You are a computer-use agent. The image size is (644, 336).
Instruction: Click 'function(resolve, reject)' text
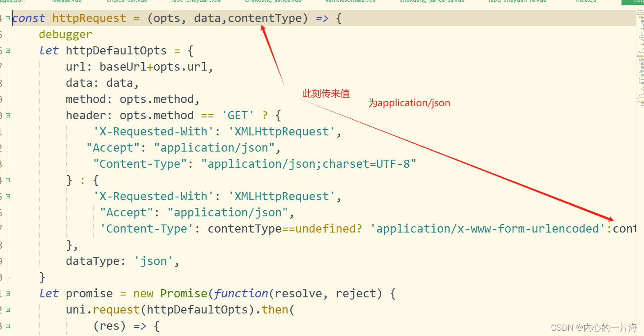pyautogui.click(x=298, y=294)
